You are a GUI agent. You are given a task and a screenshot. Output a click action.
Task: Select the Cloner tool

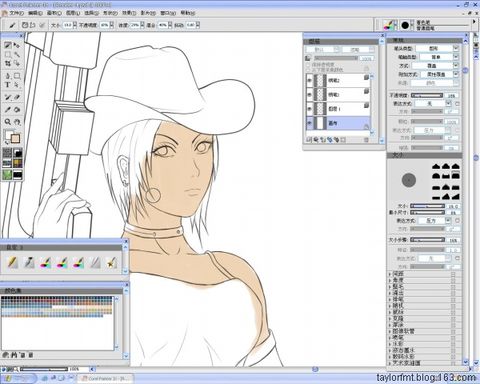tap(8, 97)
